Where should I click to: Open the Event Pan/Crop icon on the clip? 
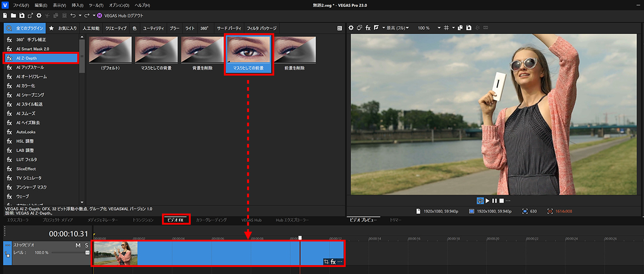[x=327, y=261]
